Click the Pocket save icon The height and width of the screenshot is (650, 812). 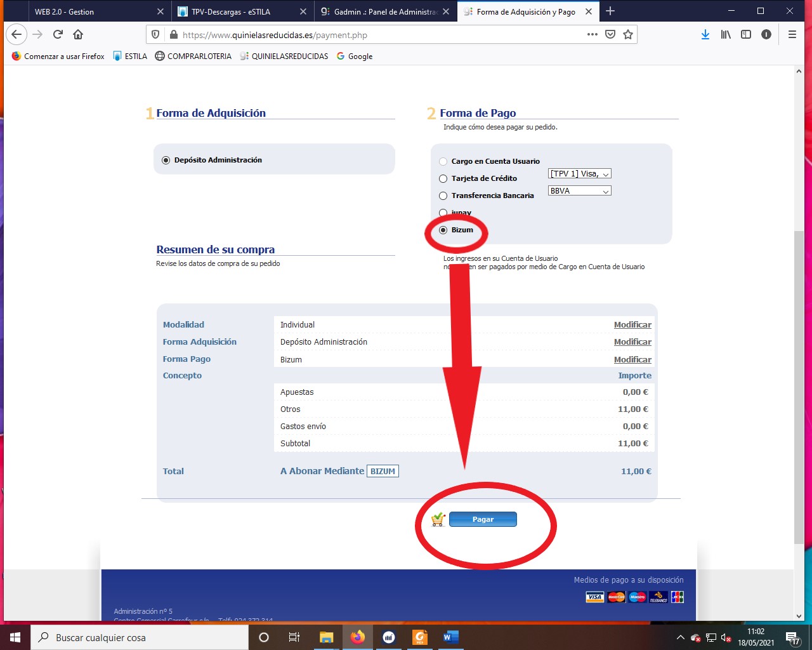(x=610, y=34)
